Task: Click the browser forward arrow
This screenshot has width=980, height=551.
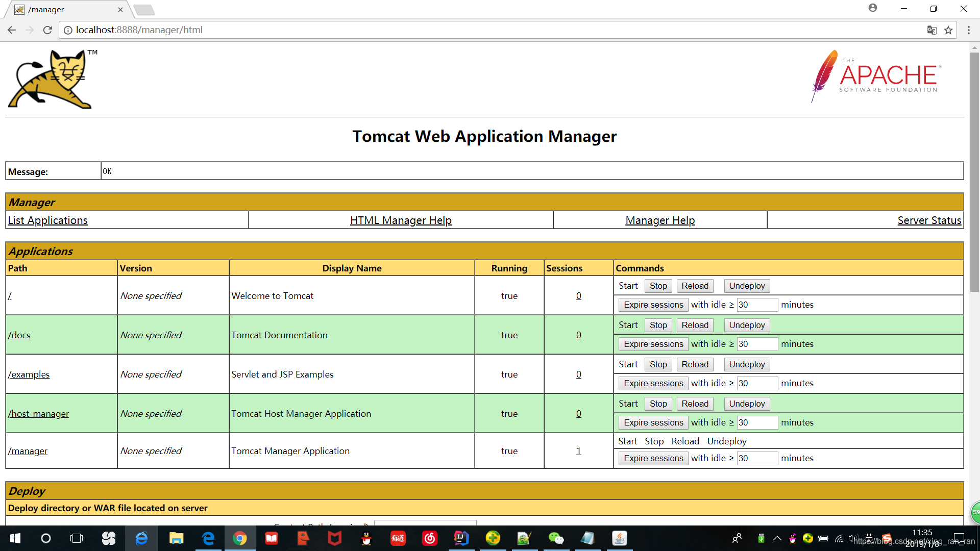Action: tap(30, 30)
